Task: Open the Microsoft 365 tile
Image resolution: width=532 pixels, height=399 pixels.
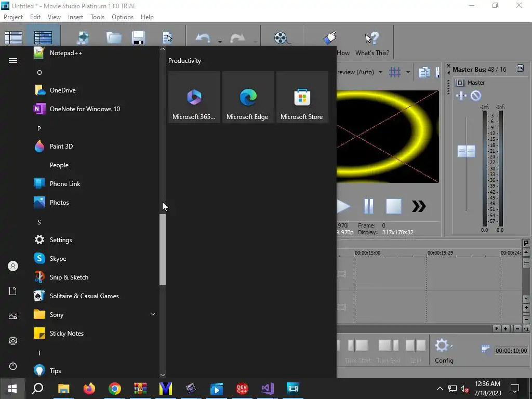Action: [x=194, y=97]
